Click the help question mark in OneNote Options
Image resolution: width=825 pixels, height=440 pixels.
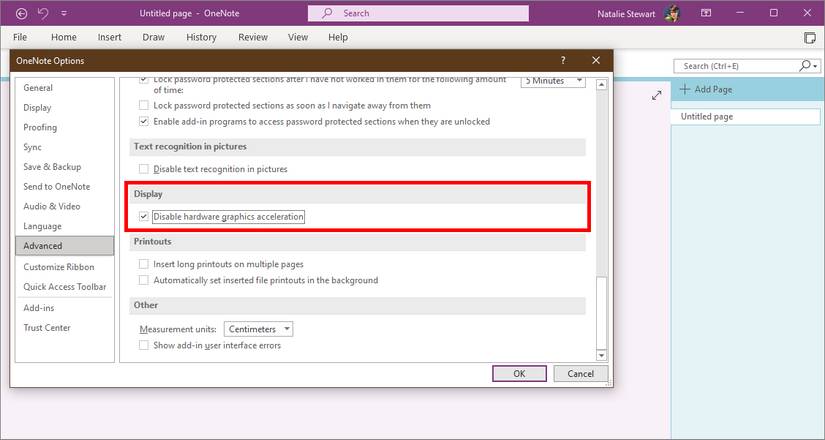tap(563, 61)
